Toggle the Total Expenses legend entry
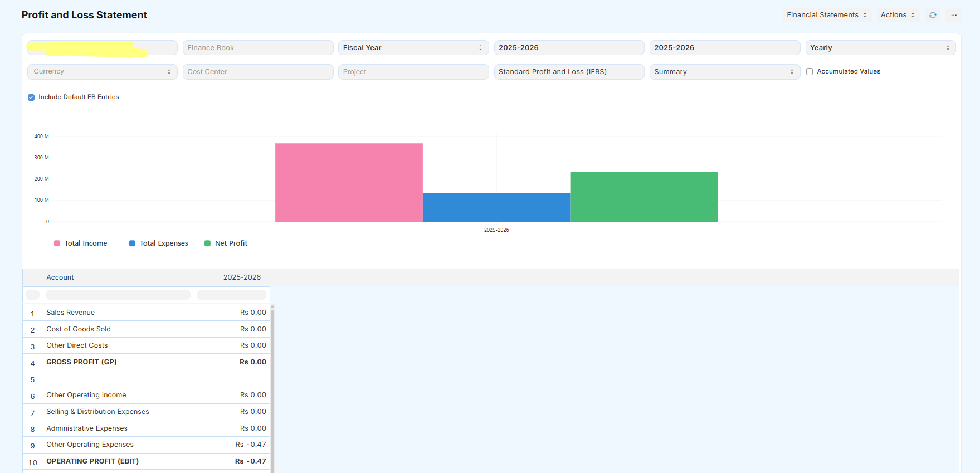The width and height of the screenshot is (980, 473). coord(159,243)
